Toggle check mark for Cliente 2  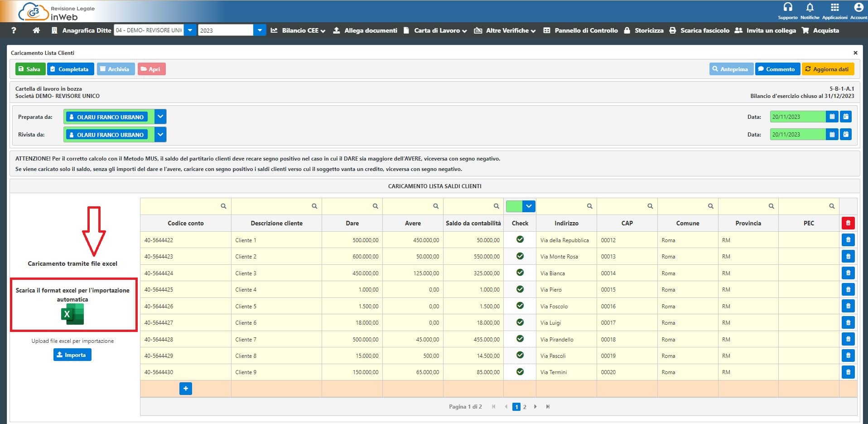click(x=520, y=256)
